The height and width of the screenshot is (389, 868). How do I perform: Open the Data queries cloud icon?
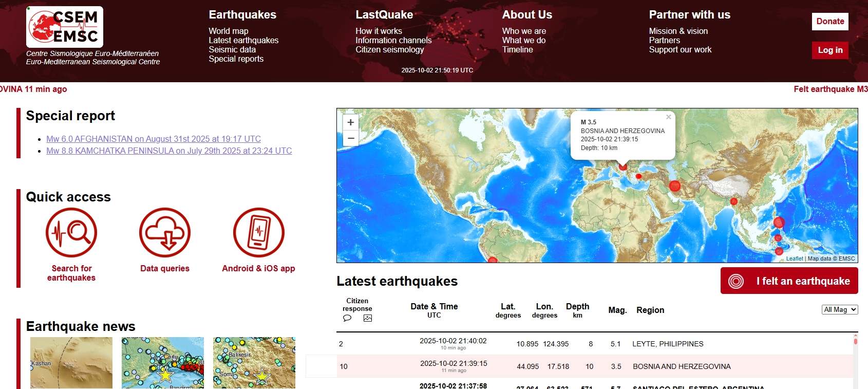pyautogui.click(x=165, y=232)
